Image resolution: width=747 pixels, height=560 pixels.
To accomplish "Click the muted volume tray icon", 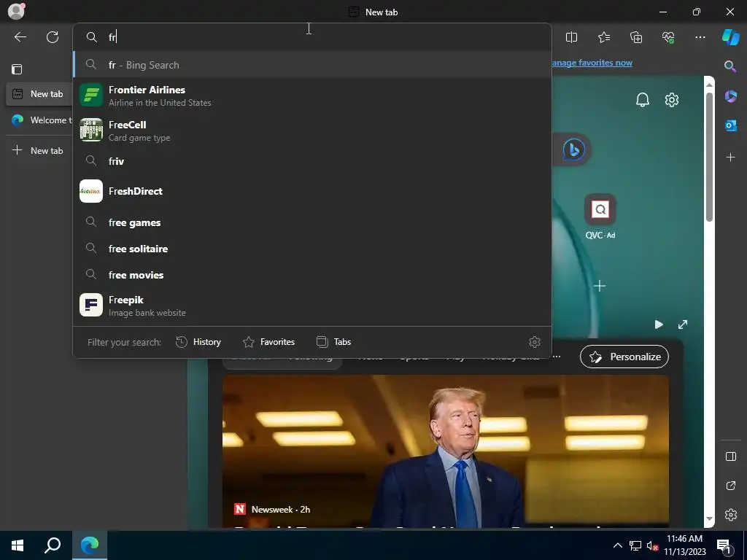I will pos(651,545).
